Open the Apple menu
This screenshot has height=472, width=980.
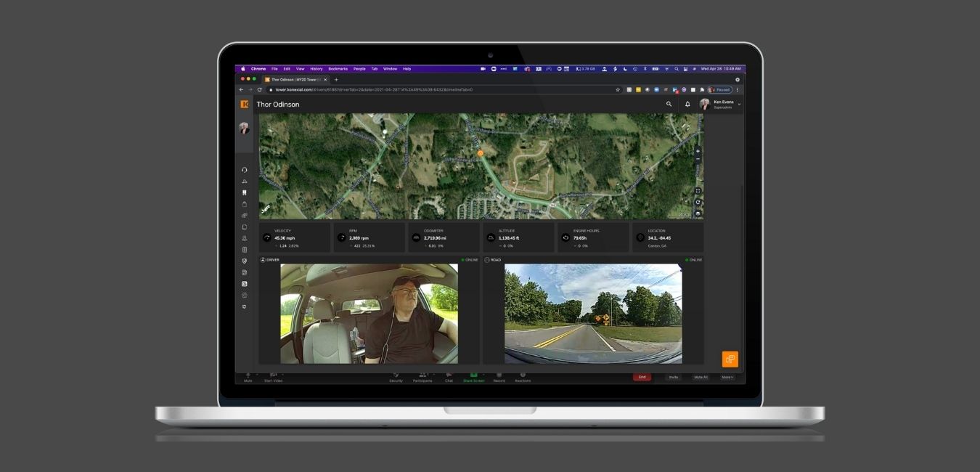(x=243, y=69)
